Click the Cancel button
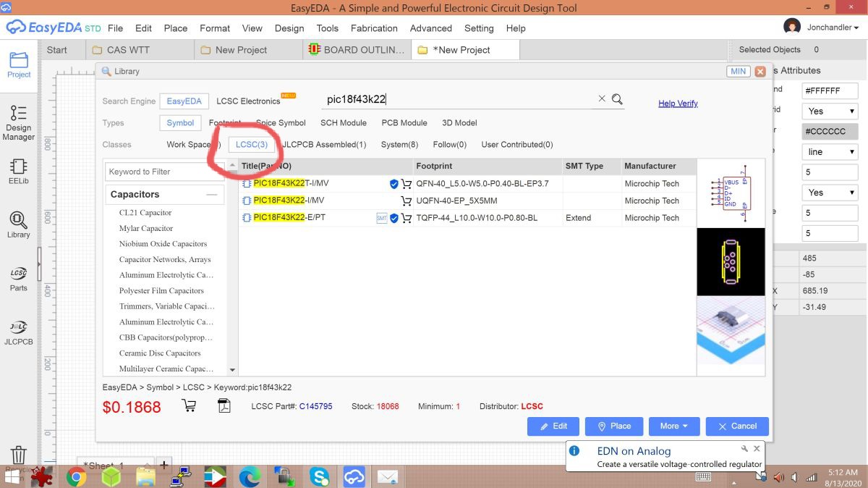868x488 pixels. click(737, 426)
